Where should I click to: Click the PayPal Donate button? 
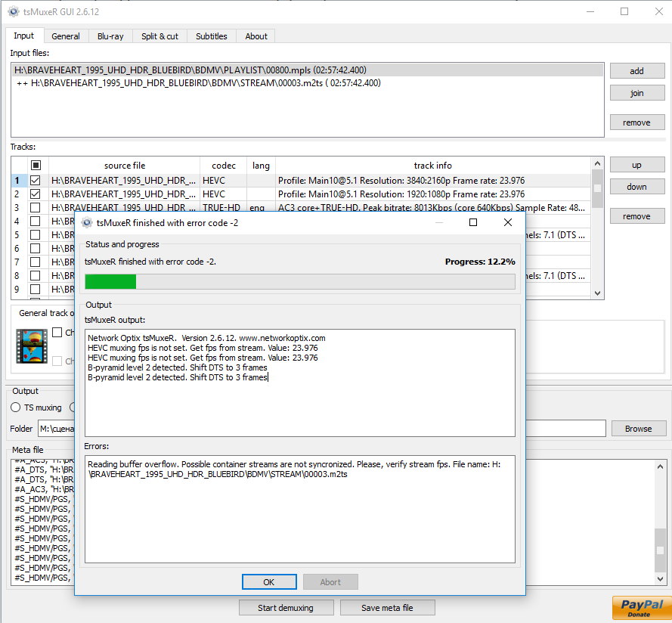pos(641,608)
